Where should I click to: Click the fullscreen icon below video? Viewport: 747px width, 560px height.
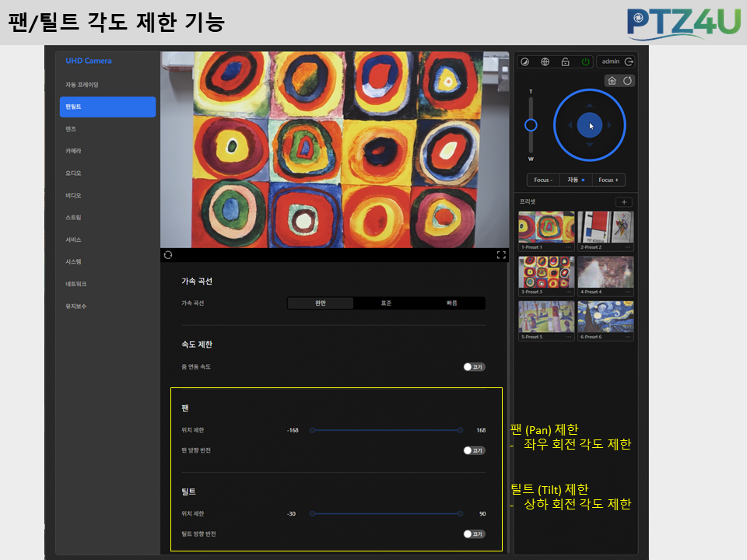click(x=501, y=255)
